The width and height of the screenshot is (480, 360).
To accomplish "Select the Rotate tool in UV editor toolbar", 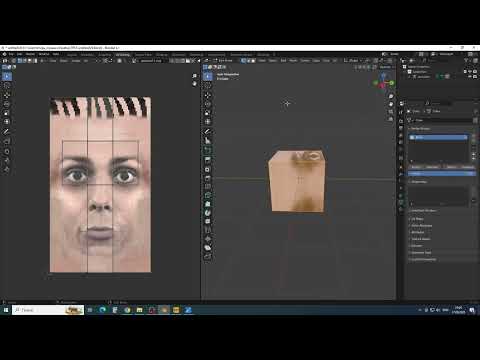I will pyautogui.click(x=7, y=104).
